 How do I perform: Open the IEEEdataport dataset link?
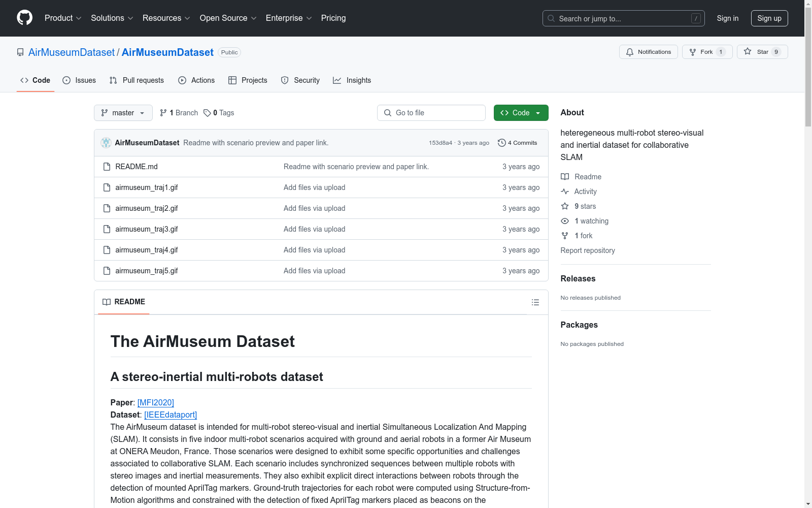[171, 415]
